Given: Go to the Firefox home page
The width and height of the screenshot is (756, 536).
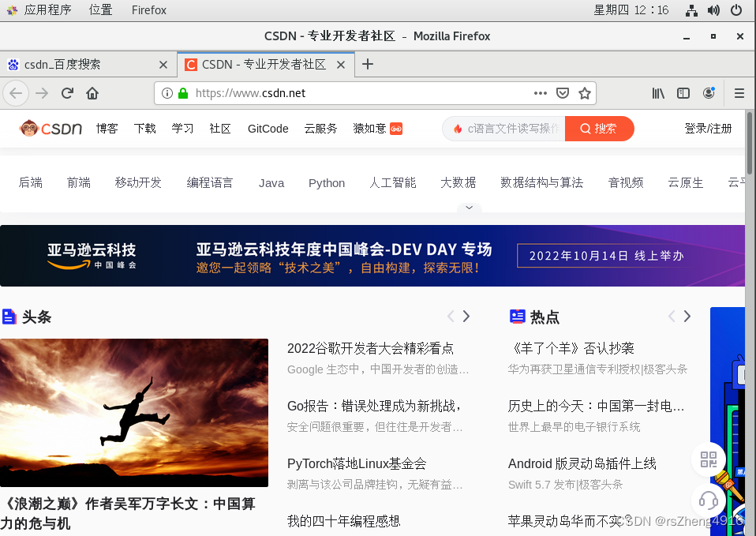Looking at the screenshot, I should [92, 93].
